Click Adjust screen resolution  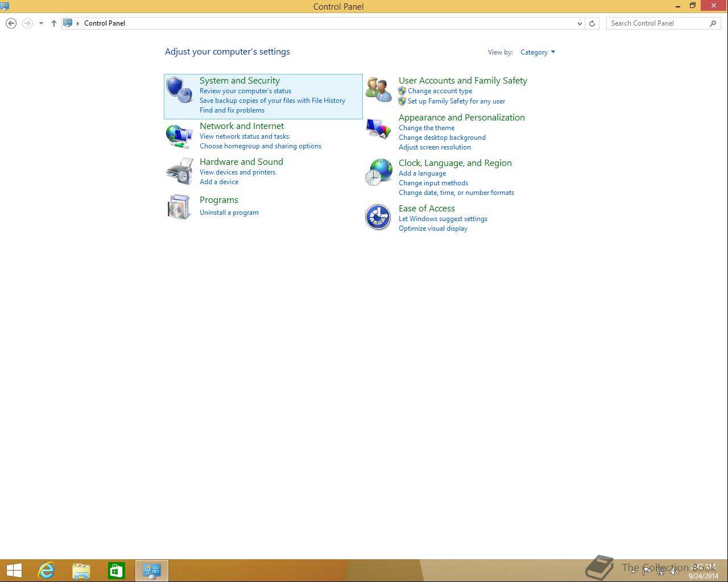435,147
